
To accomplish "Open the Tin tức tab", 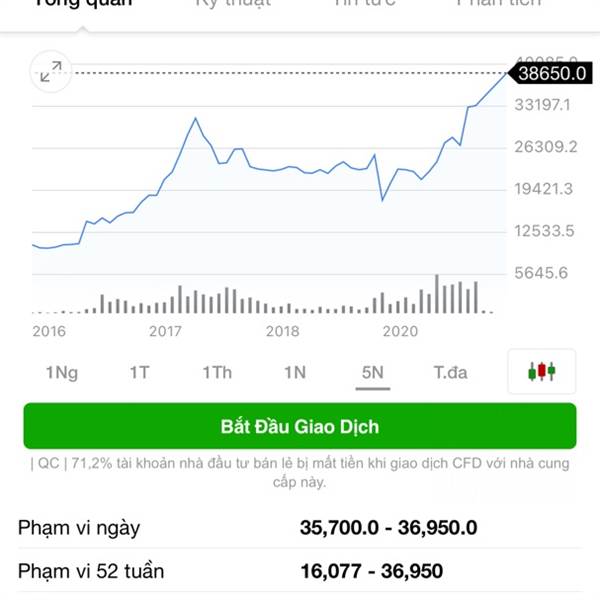I will [365, 3].
